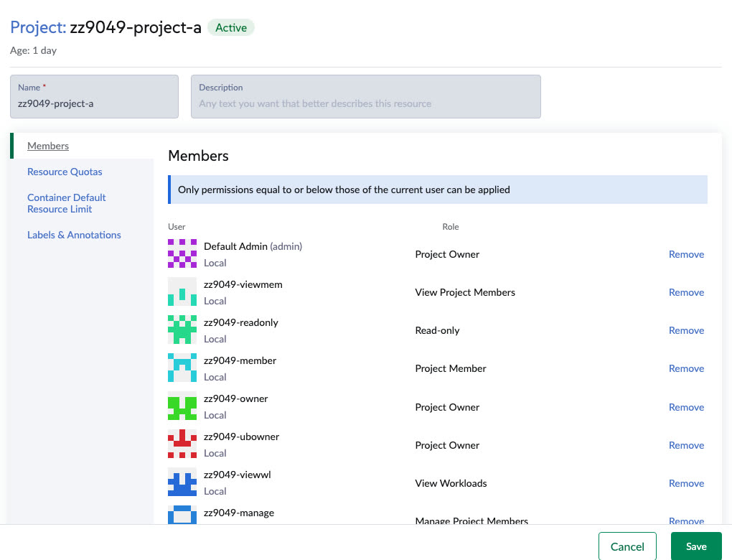
Task: Select the 'zz9049-viewwl' user name
Action: 237,475
